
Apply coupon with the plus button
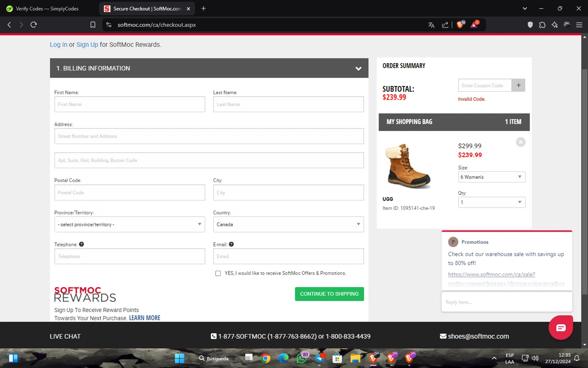(x=518, y=85)
